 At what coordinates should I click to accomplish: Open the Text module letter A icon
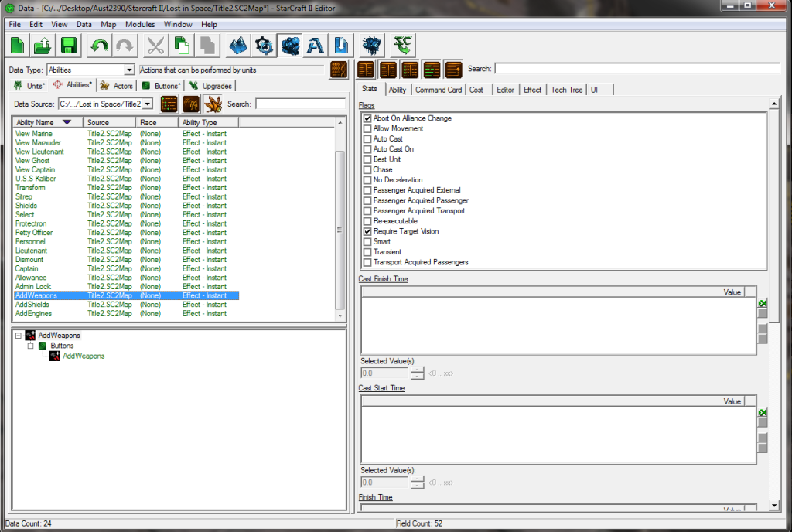click(316, 46)
